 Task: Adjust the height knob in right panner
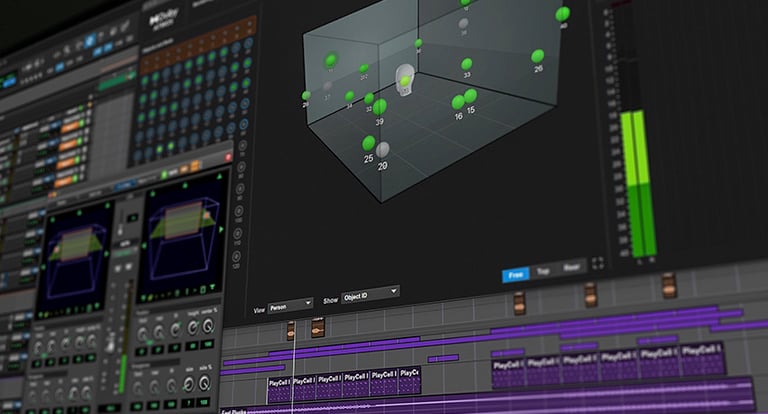[193, 327]
